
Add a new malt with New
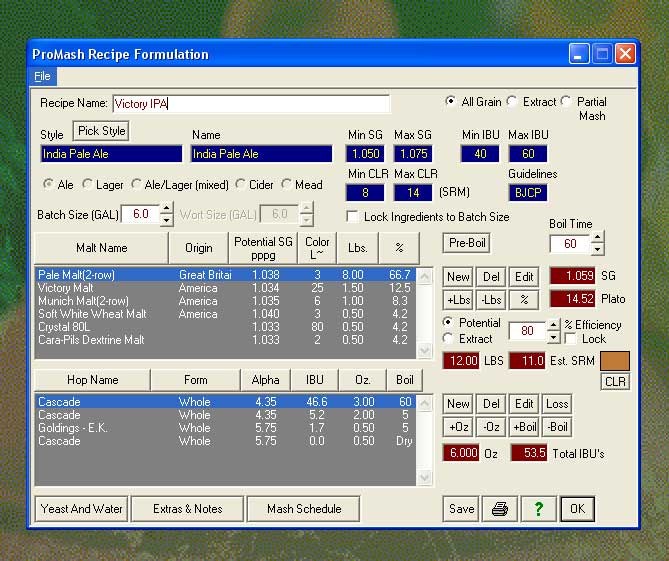(x=458, y=277)
